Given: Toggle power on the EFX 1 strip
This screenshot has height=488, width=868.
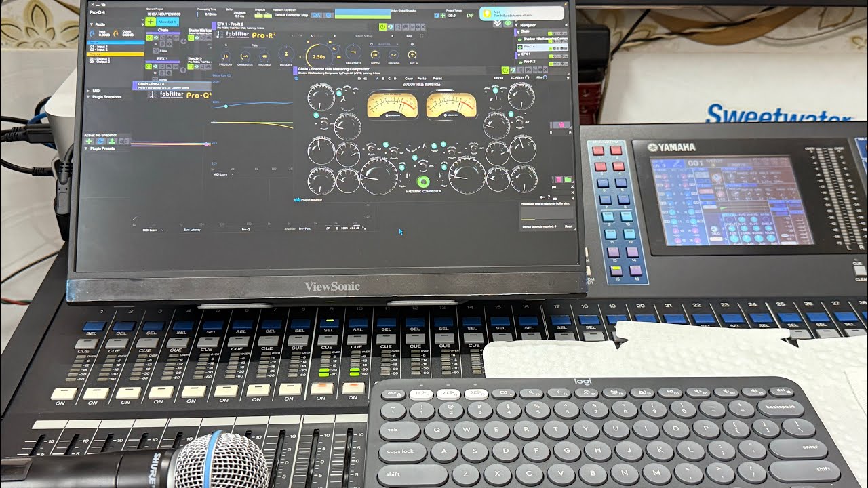Looking at the screenshot, I should [x=149, y=66].
